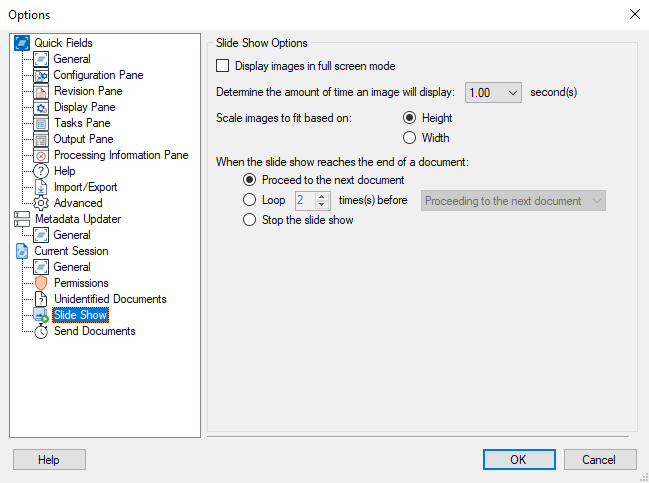Open the Proceeding to the next document dropdown
This screenshot has height=483, width=649.
tap(513, 201)
